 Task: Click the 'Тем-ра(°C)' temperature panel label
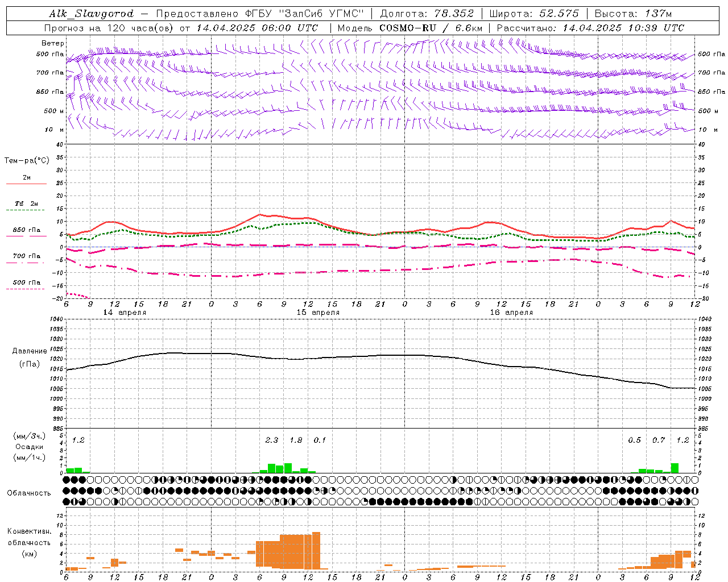[27, 161]
